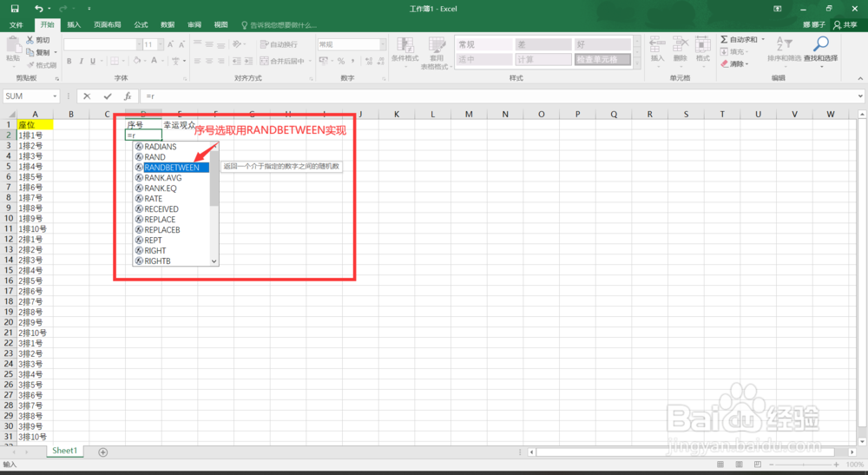Viewport: 868px width, 475px height.
Task: Toggle italic formatting
Action: click(81, 61)
